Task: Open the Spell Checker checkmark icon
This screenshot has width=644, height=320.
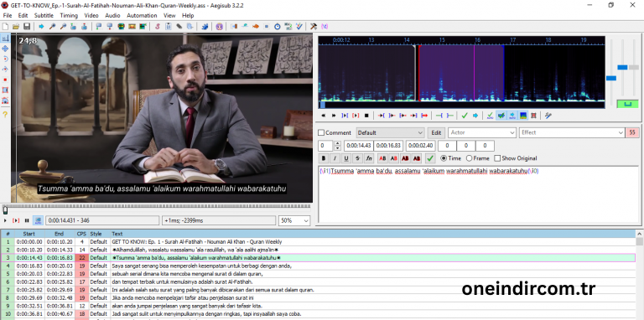Action: click(299, 26)
